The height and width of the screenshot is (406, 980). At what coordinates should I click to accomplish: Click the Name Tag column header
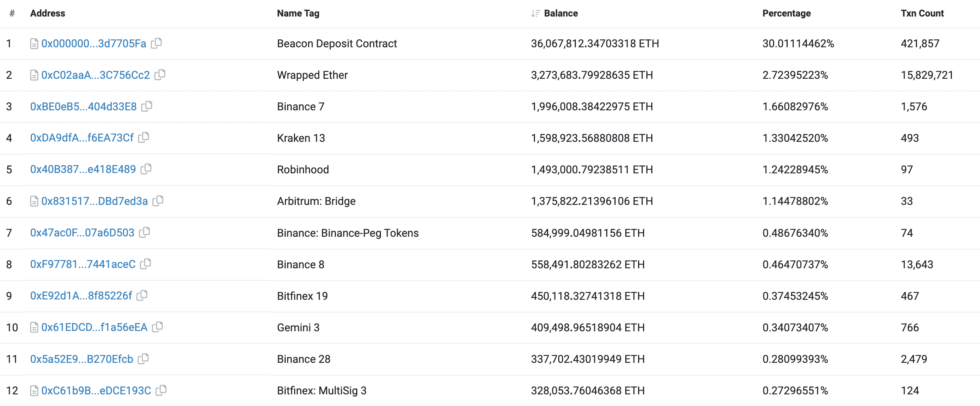(x=298, y=13)
